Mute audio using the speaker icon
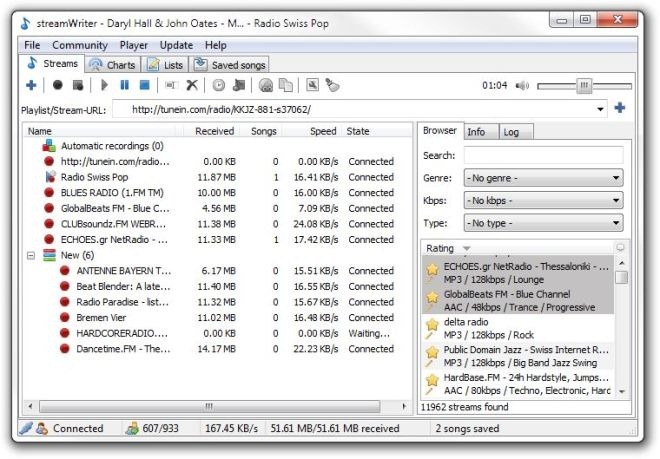660x459 pixels. point(522,86)
